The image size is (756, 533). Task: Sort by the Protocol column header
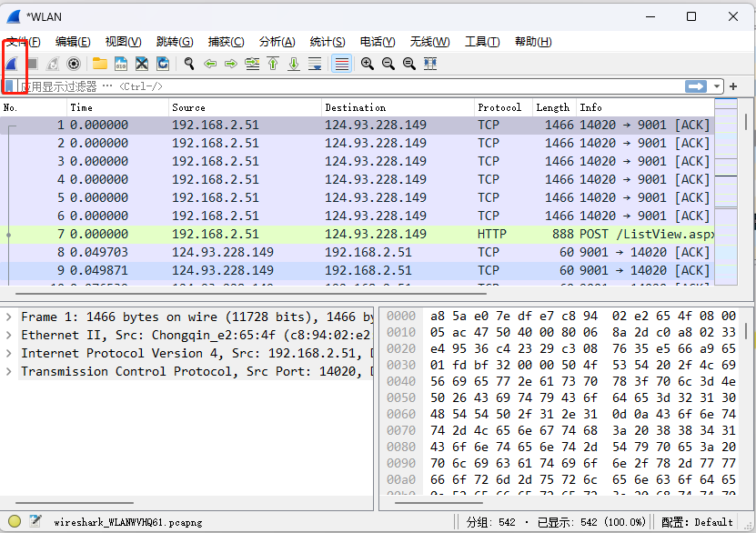pos(503,107)
